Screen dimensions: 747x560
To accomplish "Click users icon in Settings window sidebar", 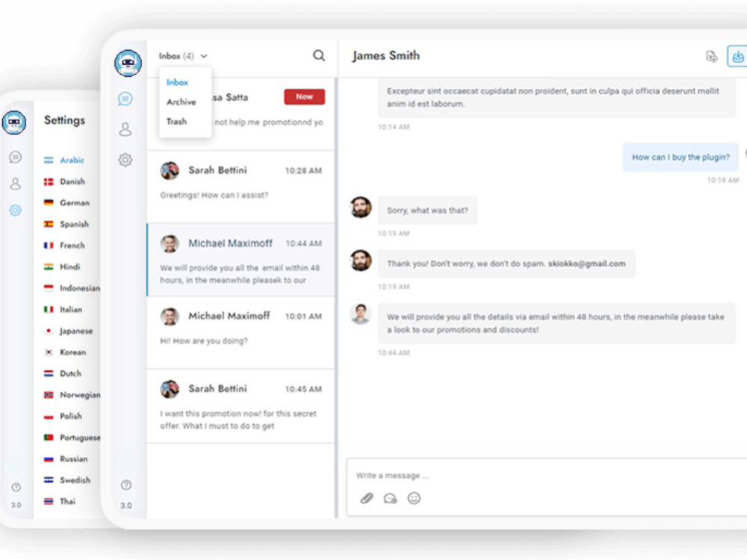I will pyautogui.click(x=15, y=184).
